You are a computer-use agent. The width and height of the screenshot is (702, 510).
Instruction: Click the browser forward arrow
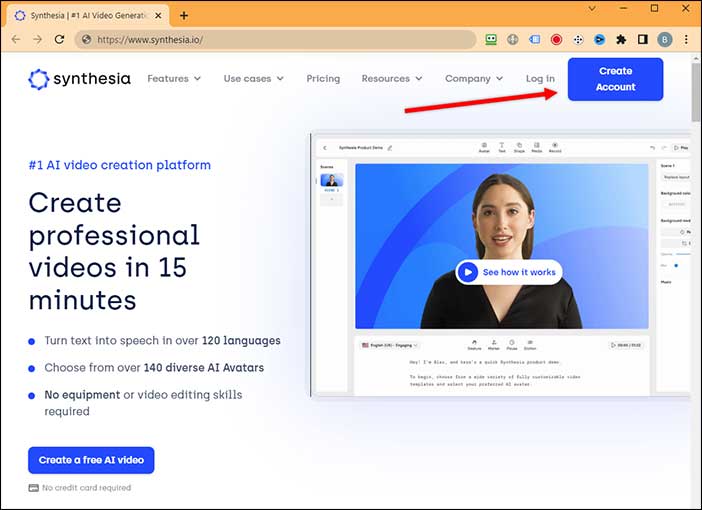point(38,39)
